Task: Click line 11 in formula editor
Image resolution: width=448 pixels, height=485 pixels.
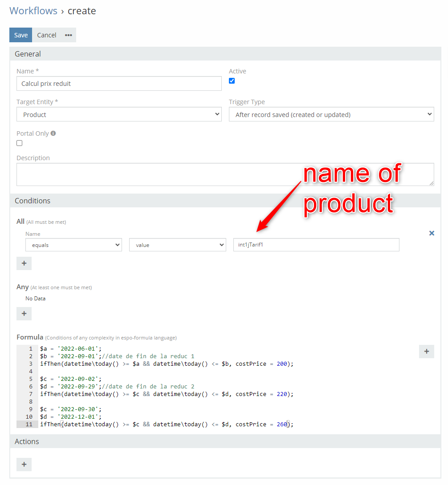Action: click(178, 424)
